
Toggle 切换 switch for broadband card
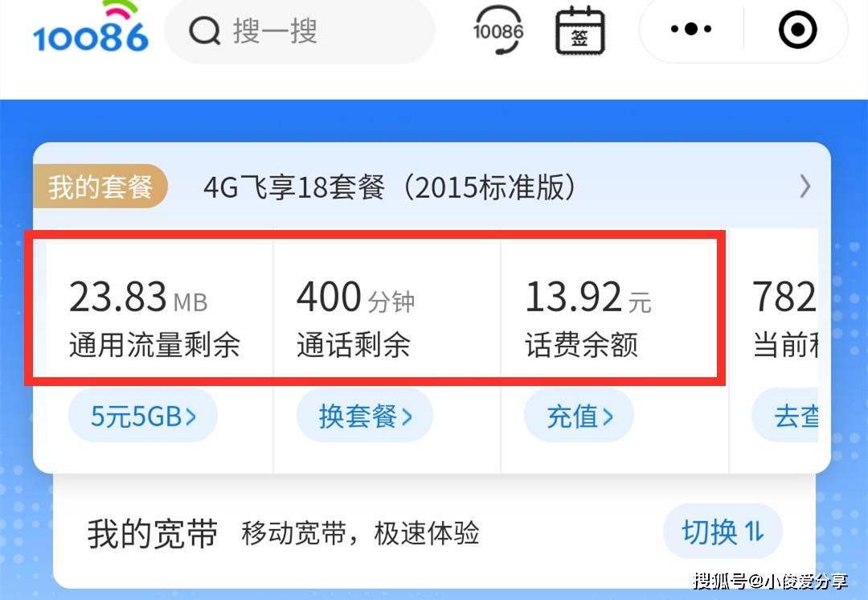[x=723, y=532]
